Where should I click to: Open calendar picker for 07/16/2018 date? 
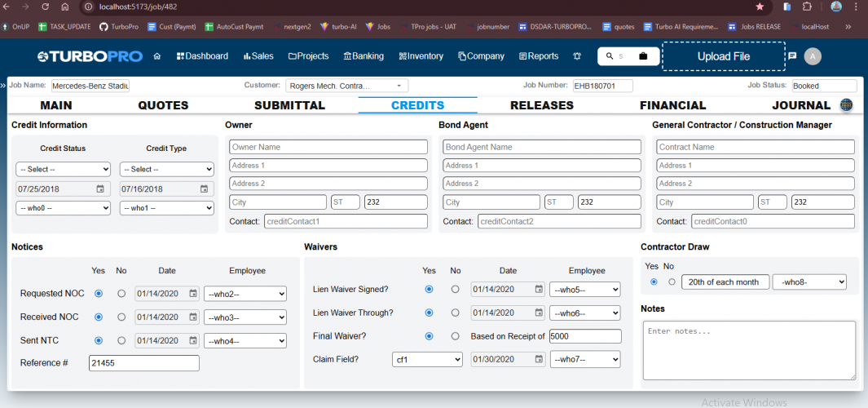(204, 189)
